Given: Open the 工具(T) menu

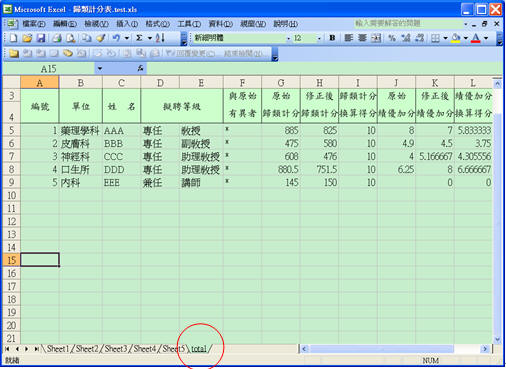Looking at the screenshot, I should (189, 24).
